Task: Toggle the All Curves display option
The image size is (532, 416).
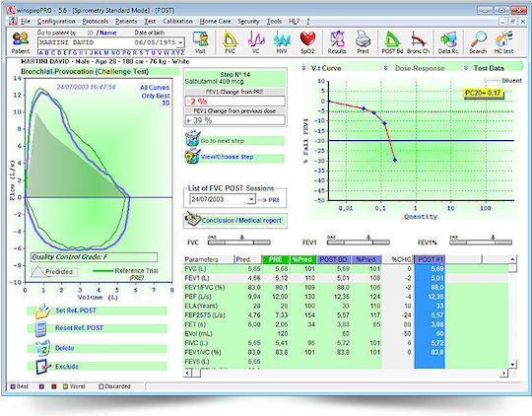Action: (x=155, y=88)
